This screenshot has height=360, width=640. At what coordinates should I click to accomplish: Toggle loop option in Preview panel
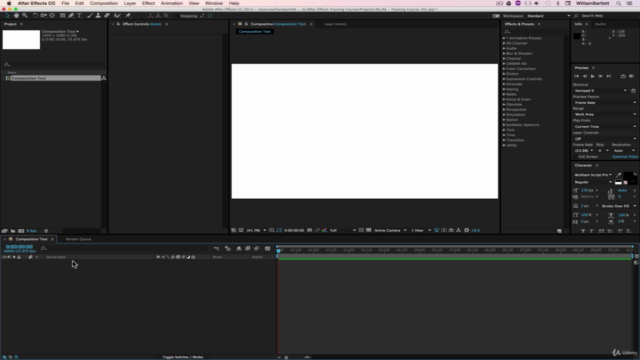pyautogui.click(x=623, y=76)
